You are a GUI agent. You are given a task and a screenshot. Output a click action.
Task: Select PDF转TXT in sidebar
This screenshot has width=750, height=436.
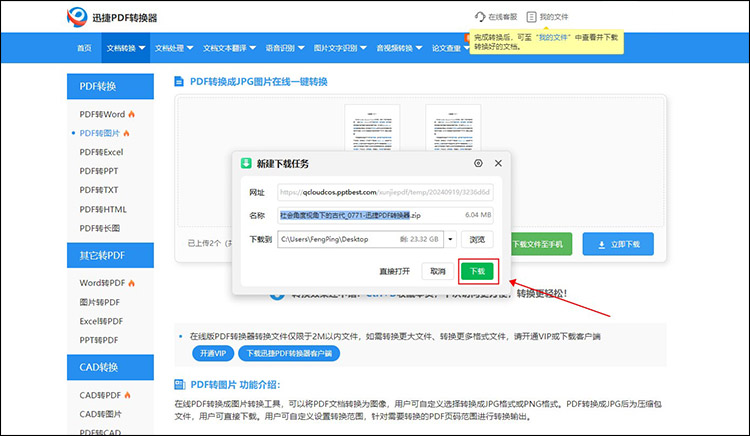pyautogui.click(x=99, y=190)
